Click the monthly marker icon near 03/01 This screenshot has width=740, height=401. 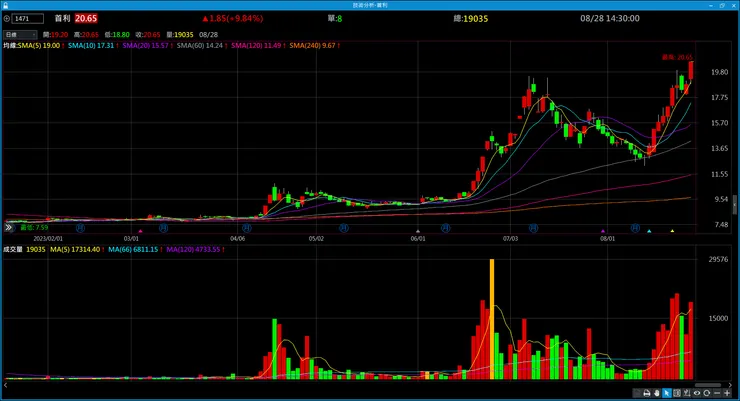click(x=163, y=228)
